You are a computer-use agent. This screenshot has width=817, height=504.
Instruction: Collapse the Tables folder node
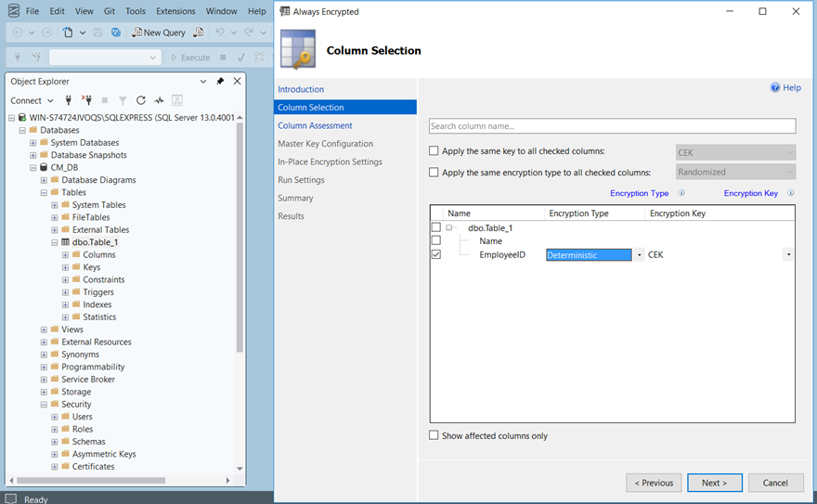pyautogui.click(x=44, y=193)
